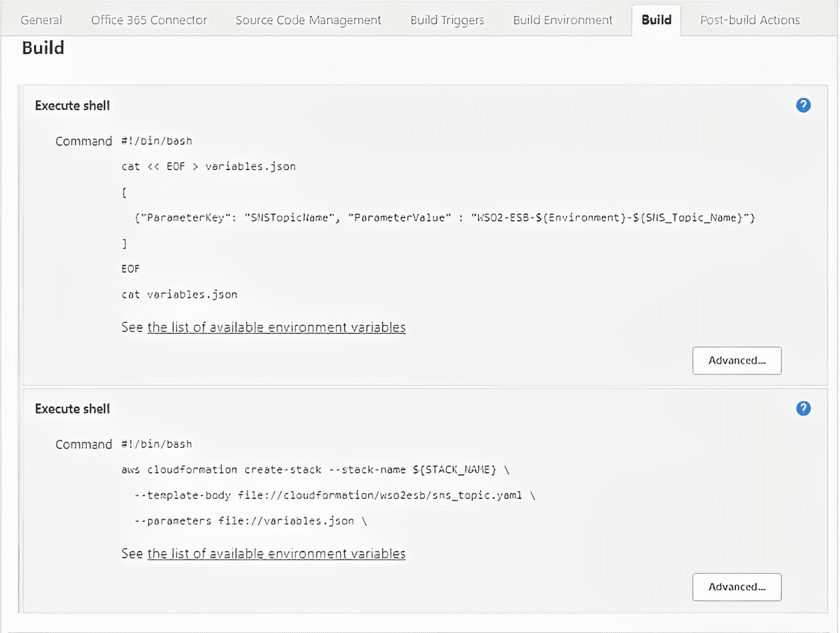Open help for the first Execute shell step

[803, 105]
